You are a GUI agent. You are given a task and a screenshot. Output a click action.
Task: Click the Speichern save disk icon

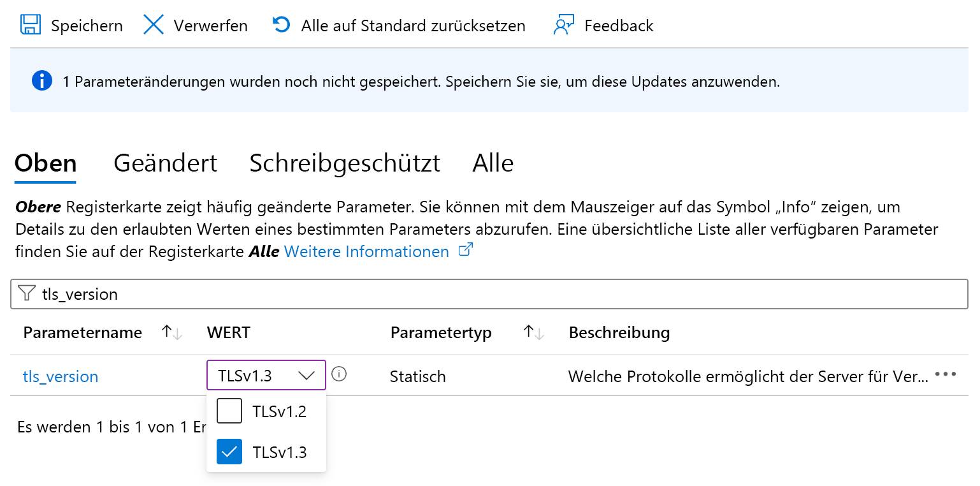(x=29, y=25)
